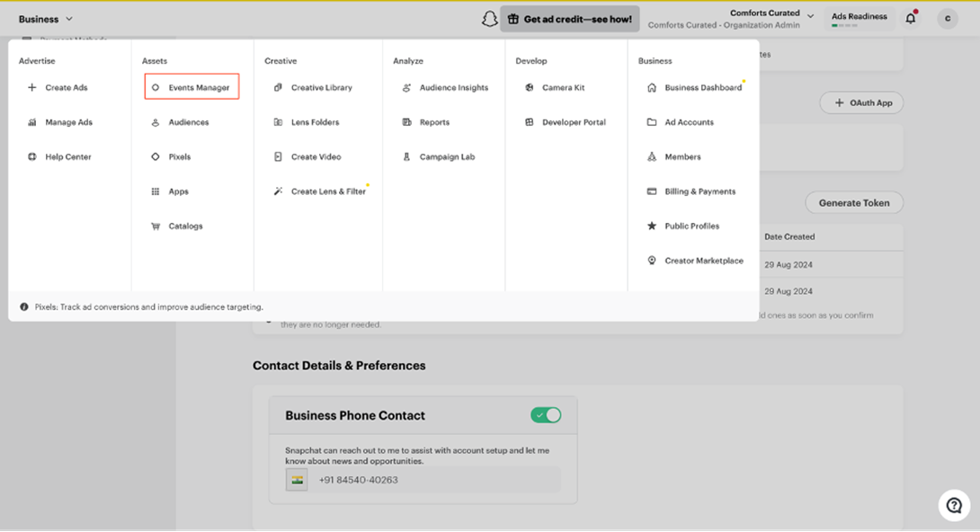Click the Create Video icon

pyautogui.click(x=278, y=156)
